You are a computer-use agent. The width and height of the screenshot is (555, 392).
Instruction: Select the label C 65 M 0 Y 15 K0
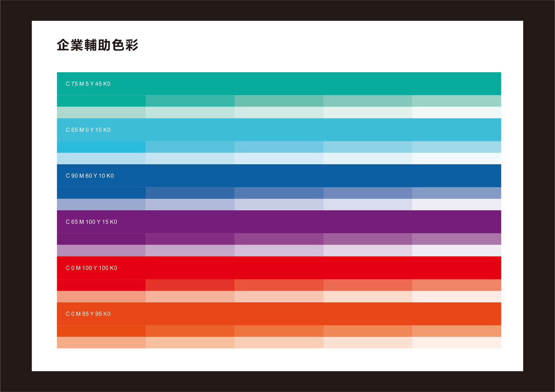(x=88, y=130)
